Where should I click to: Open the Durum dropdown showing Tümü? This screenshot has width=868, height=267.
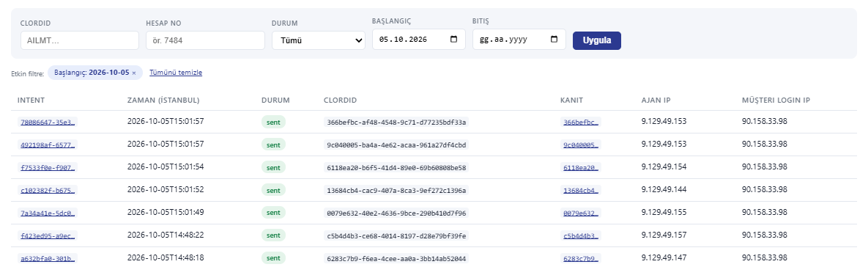click(x=319, y=40)
